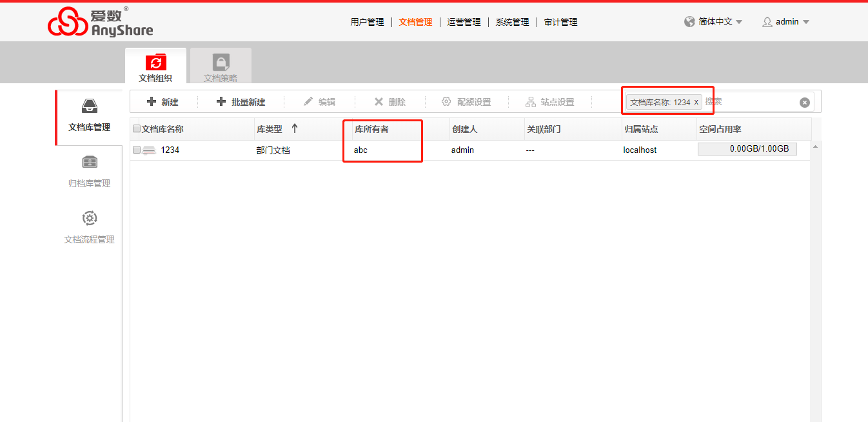Open the 文档组织 tab icon
868x422 pixels.
pos(155,62)
